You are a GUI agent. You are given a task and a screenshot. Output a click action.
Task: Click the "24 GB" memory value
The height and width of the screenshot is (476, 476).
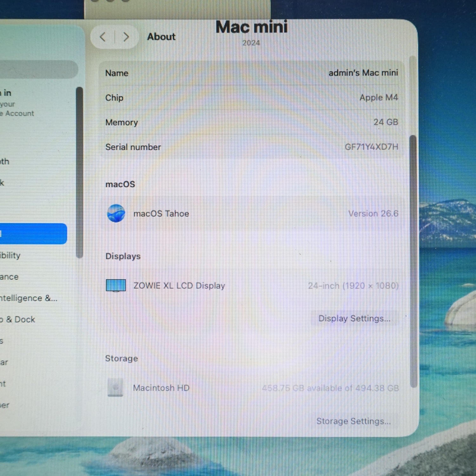(x=386, y=122)
